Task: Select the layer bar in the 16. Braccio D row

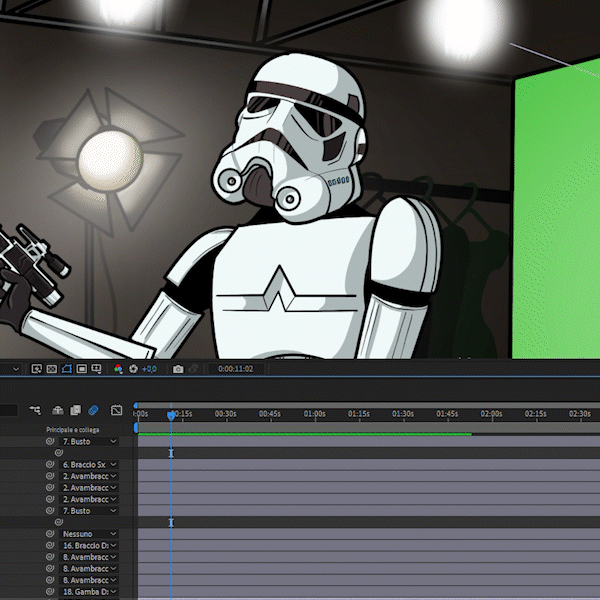Action: pyautogui.click(x=369, y=545)
